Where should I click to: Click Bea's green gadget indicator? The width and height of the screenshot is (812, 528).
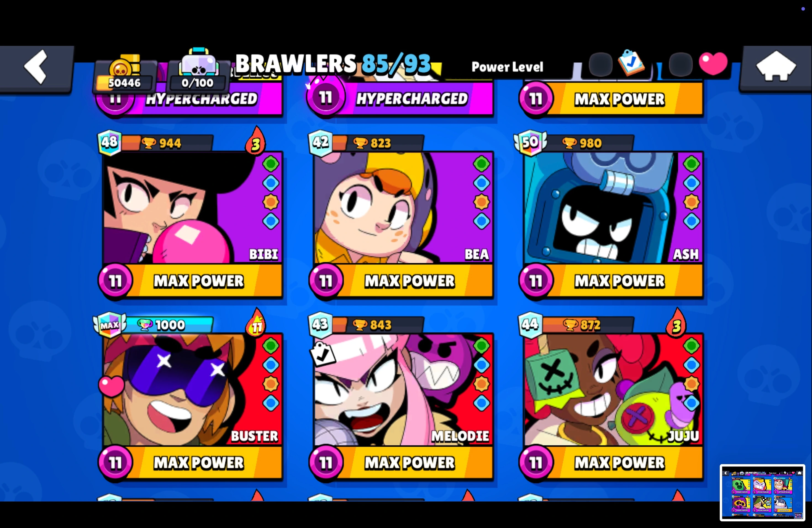tap(481, 164)
